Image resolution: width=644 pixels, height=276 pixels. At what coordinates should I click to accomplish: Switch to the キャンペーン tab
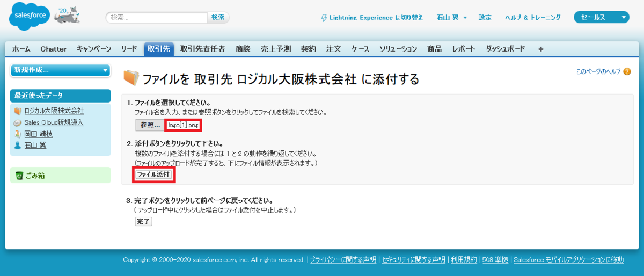click(x=94, y=49)
